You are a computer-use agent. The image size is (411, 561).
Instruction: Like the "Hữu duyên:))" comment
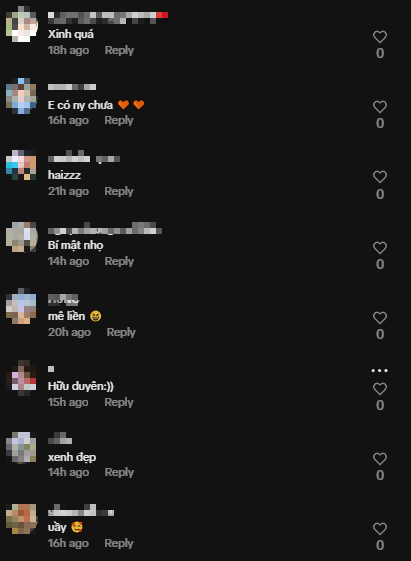(x=380, y=389)
